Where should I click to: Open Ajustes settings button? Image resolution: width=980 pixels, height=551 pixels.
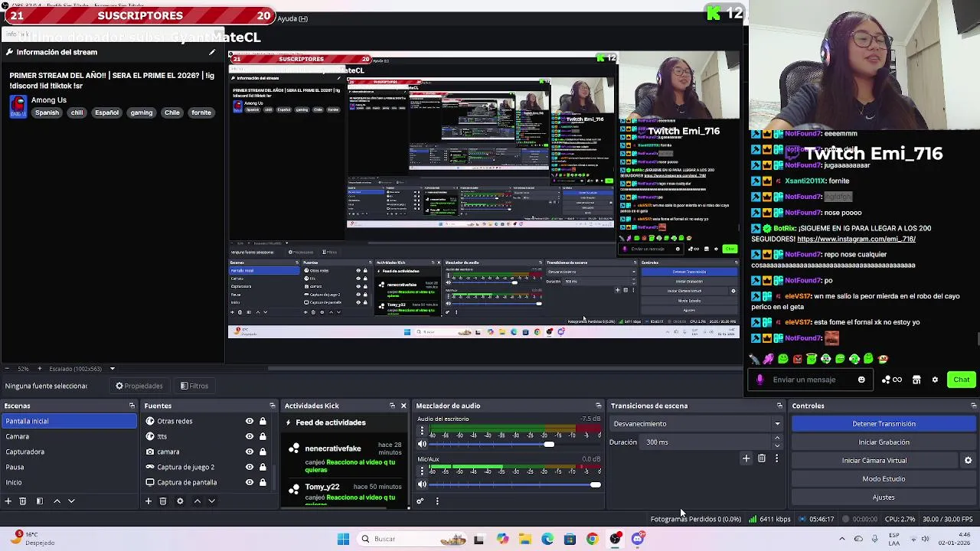[x=884, y=497]
